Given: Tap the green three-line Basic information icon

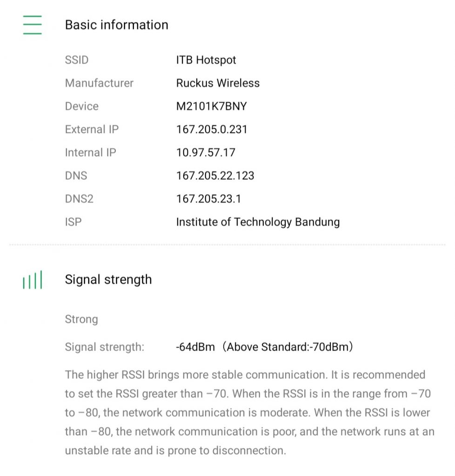Looking at the screenshot, I should pos(32,25).
